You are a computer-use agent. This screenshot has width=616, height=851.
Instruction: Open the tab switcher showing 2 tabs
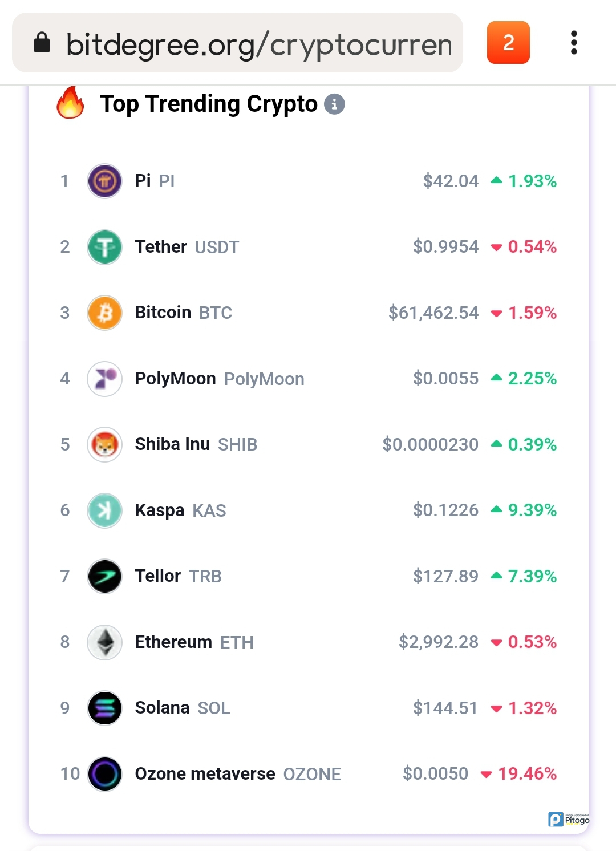508,43
